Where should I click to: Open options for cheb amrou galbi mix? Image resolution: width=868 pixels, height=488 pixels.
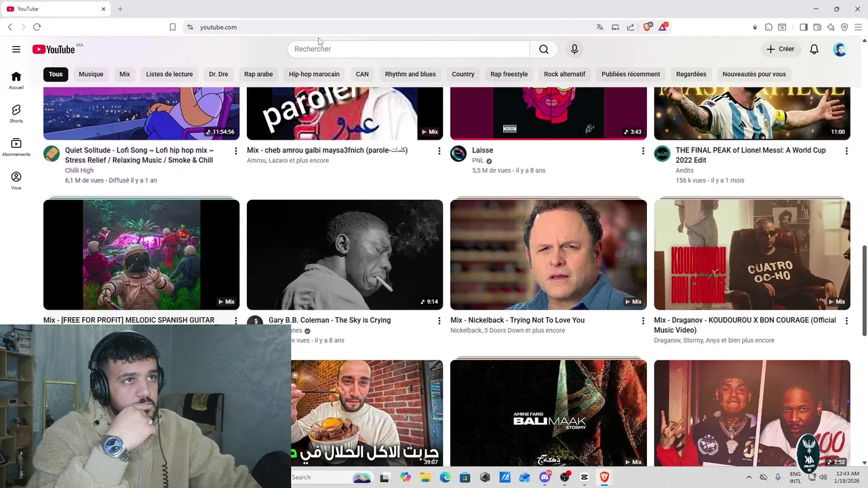tap(439, 151)
